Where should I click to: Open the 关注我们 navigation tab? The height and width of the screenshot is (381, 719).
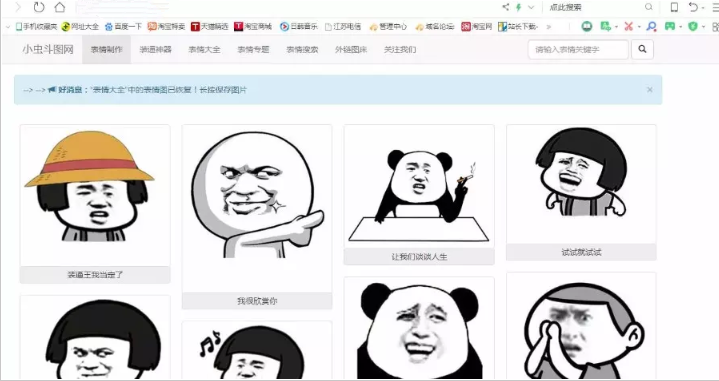[x=400, y=50]
